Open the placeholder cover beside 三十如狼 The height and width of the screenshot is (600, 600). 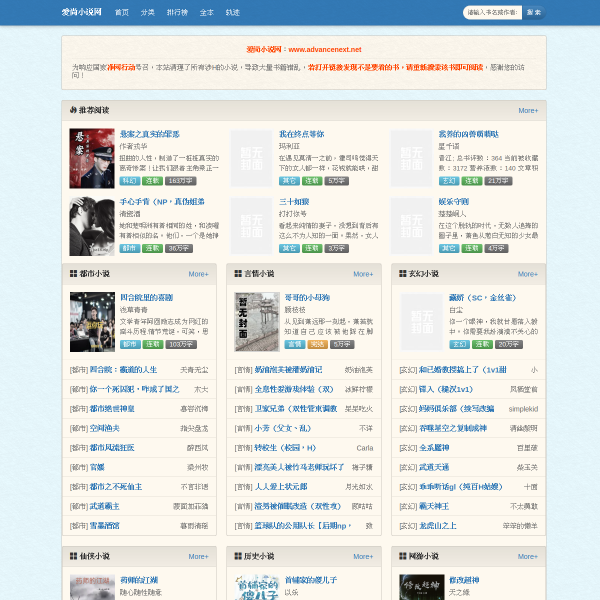point(251,226)
